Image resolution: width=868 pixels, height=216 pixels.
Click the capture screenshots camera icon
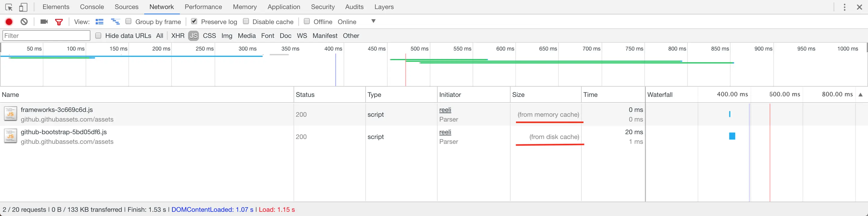coord(44,22)
